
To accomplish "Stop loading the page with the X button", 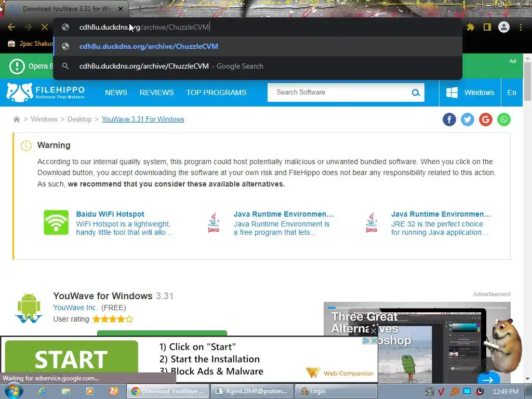I will (x=45, y=27).
